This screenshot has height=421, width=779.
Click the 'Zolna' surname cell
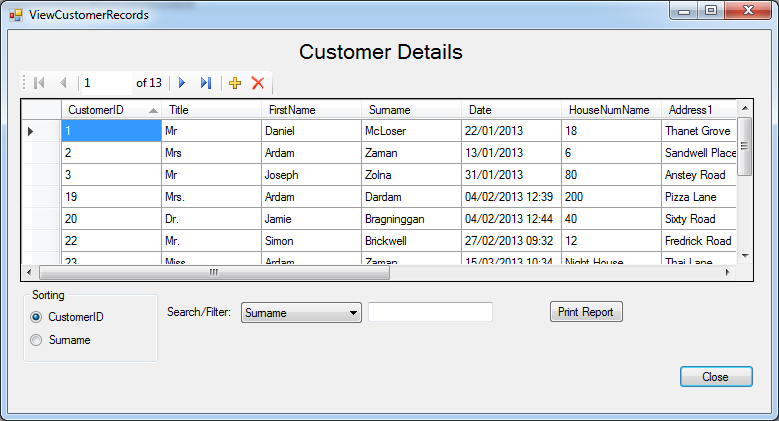point(411,175)
